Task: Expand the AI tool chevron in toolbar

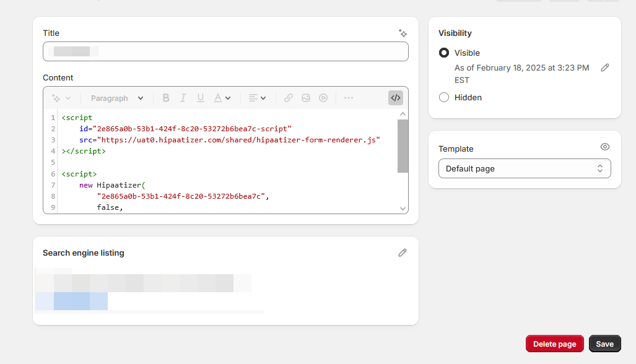Action: 68,98
